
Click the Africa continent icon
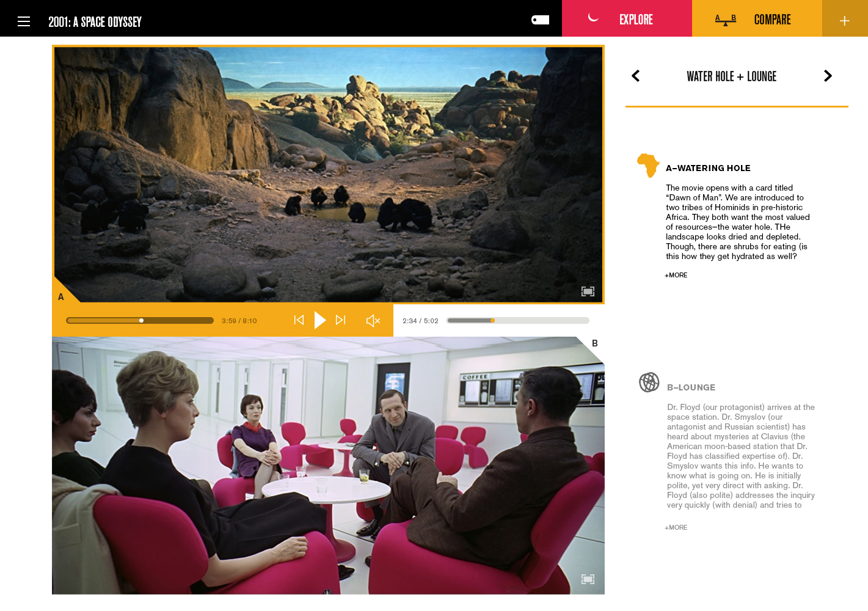tap(648, 165)
